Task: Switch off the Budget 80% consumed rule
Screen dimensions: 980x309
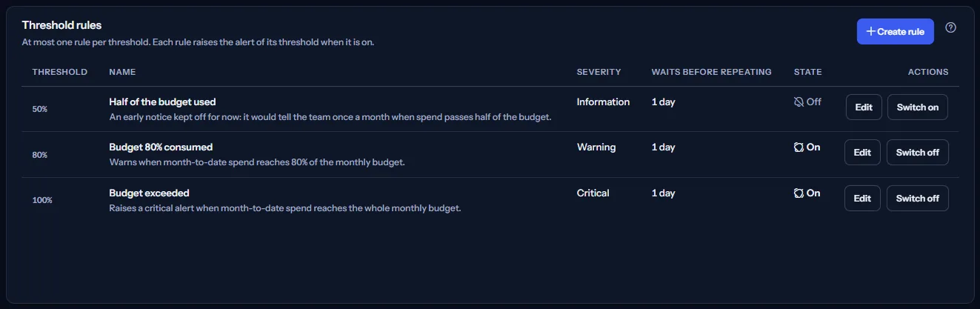Action: pos(918,153)
